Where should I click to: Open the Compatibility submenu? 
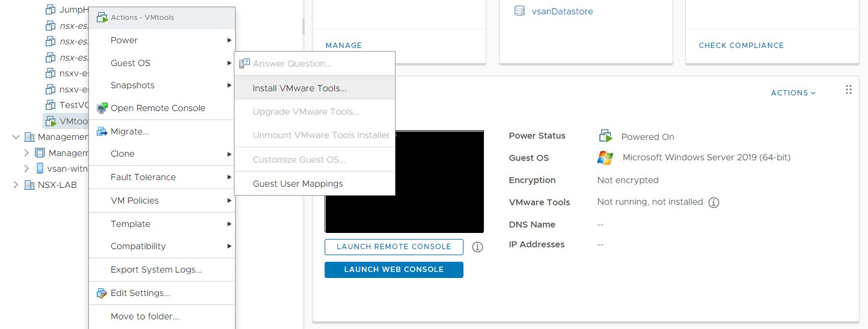pos(162,246)
